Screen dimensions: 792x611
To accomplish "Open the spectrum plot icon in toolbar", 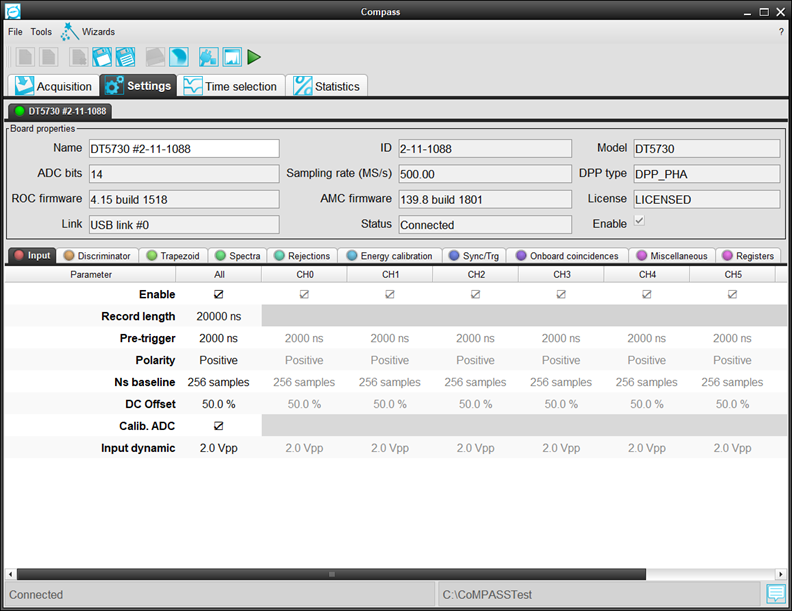I will [x=232, y=57].
